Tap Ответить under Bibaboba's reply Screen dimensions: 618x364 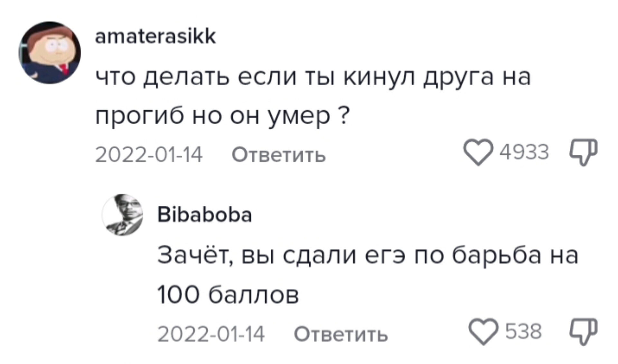point(341,334)
